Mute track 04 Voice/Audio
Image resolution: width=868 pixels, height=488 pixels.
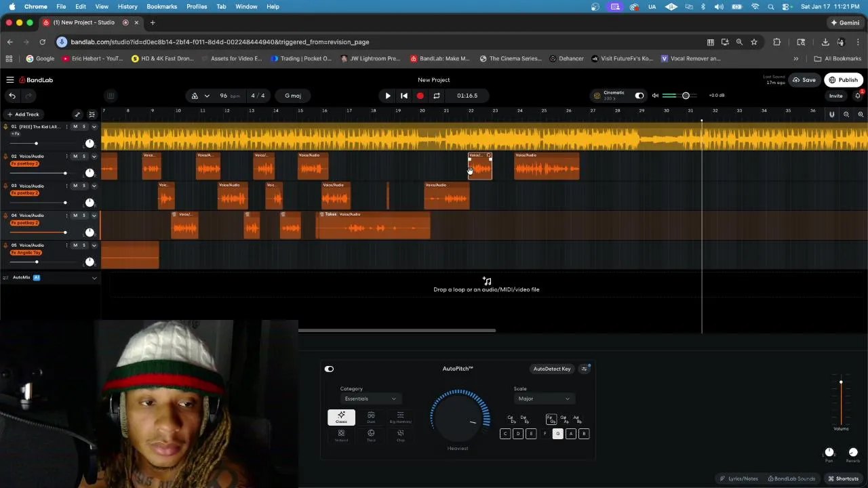coord(75,216)
